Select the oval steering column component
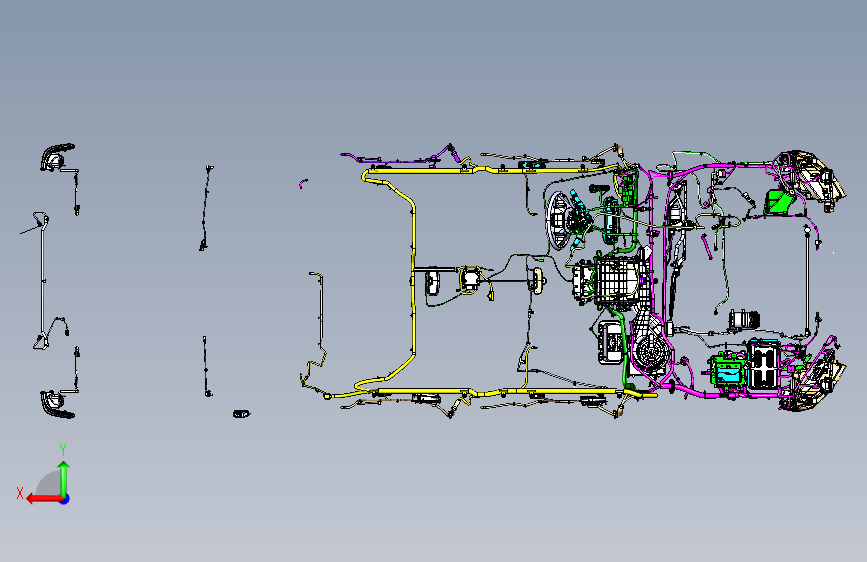Viewport: 867px width, 562px height. [x=558, y=220]
